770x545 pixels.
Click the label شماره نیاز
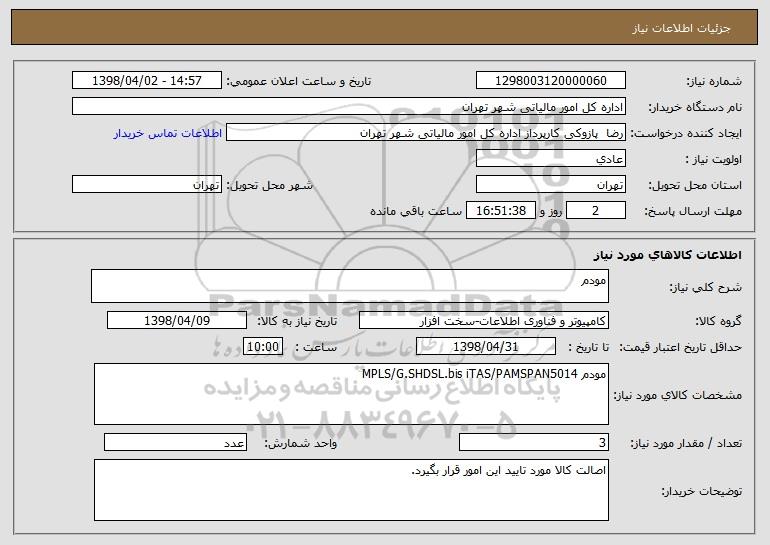click(x=716, y=82)
